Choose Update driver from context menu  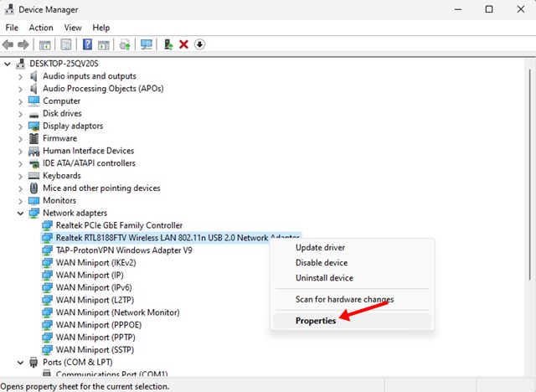[x=352, y=247]
